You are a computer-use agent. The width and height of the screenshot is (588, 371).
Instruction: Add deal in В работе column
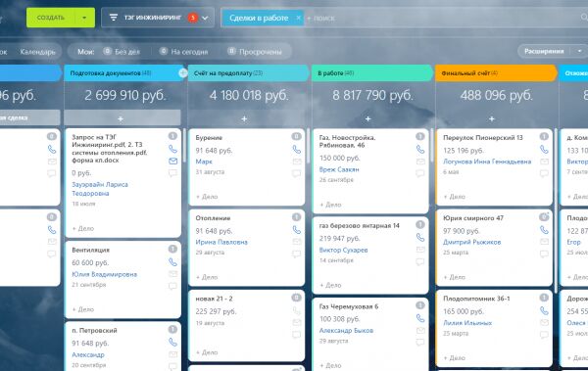(367, 118)
